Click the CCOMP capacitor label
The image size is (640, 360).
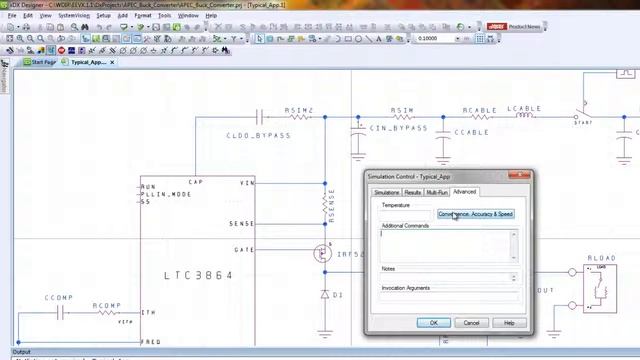pyautogui.click(x=59, y=298)
